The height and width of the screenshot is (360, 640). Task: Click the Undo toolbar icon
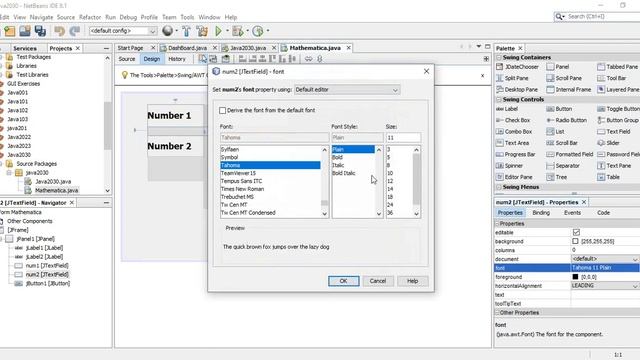pyautogui.click(x=60, y=31)
